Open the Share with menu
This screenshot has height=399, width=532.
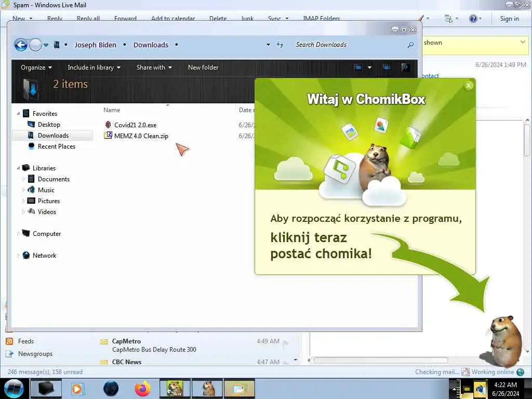(x=154, y=68)
